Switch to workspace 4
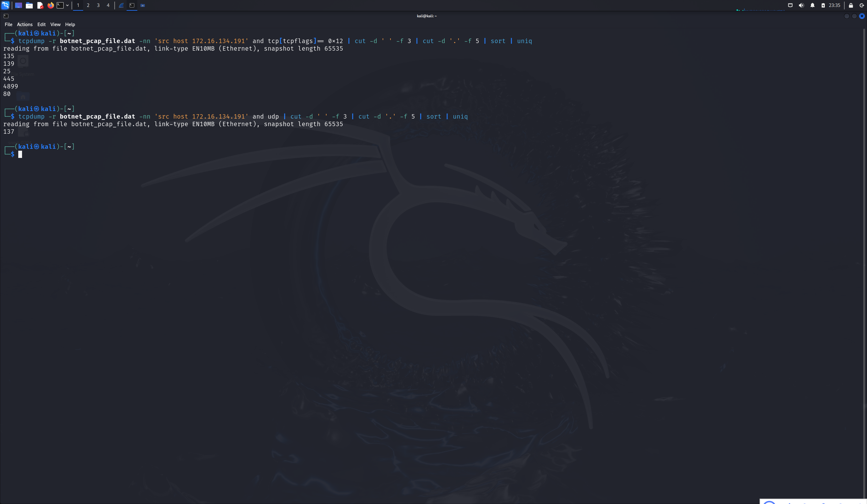The width and height of the screenshot is (867, 504). click(x=108, y=5)
